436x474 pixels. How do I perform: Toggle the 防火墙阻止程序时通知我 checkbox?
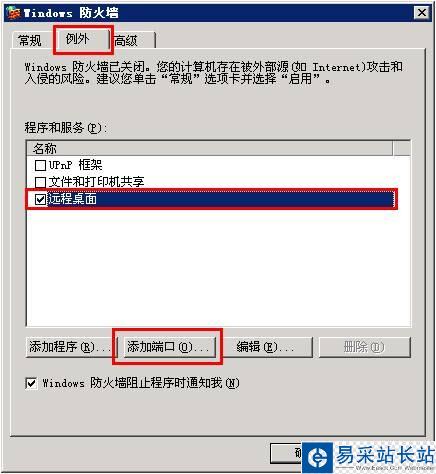coord(31,383)
